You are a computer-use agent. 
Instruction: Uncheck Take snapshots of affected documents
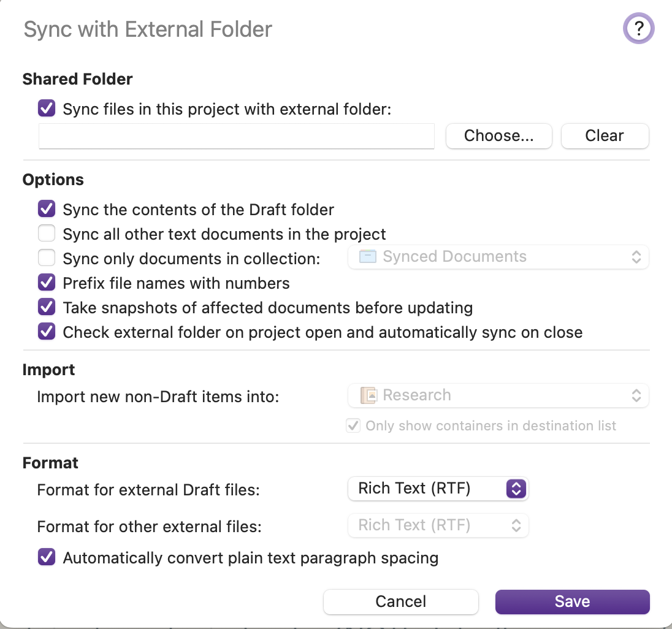[x=46, y=307]
